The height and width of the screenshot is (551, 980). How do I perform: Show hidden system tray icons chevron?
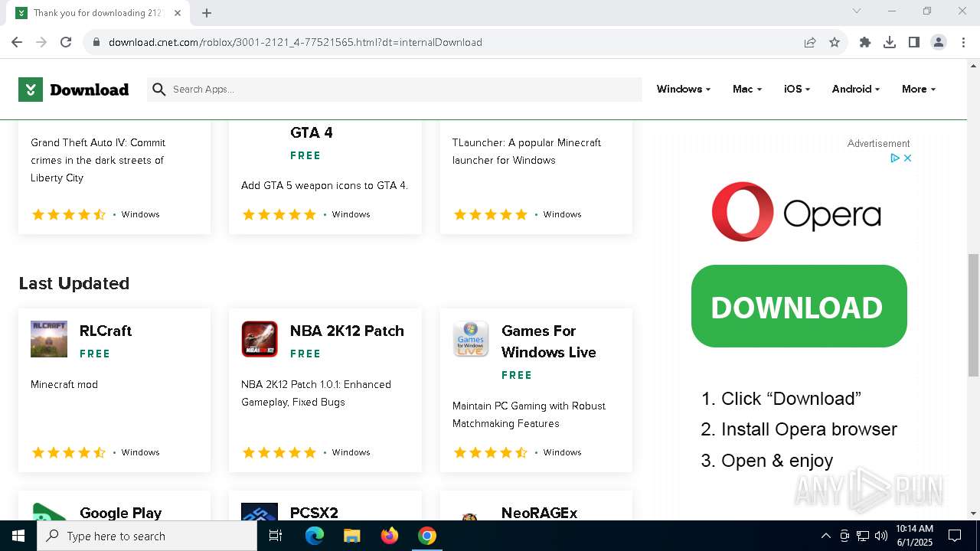(x=825, y=536)
